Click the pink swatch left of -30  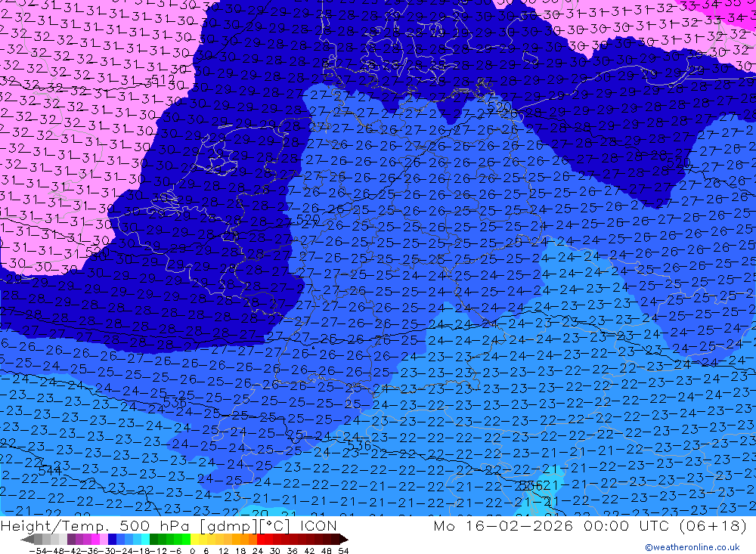click(x=104, y=539)
